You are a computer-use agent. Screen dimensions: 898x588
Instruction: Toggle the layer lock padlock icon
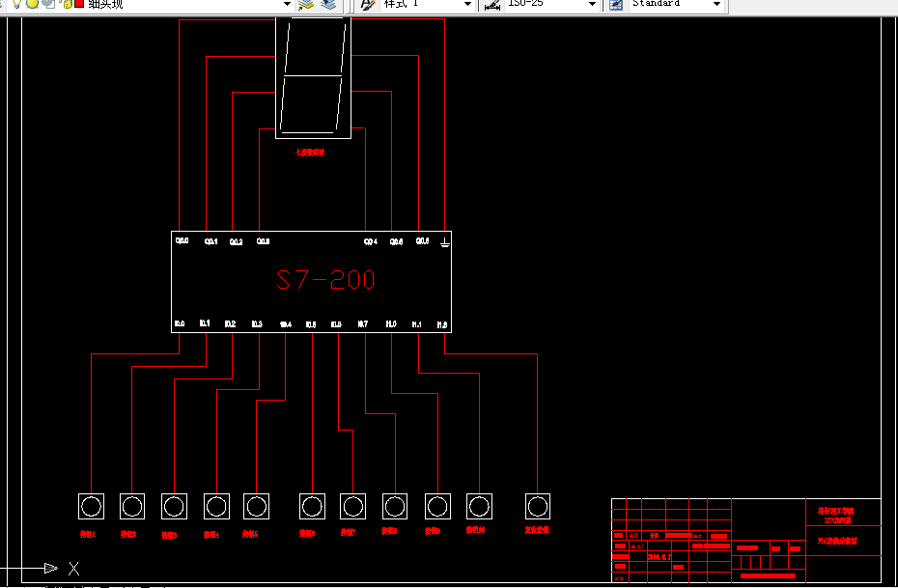coord(67,4)
